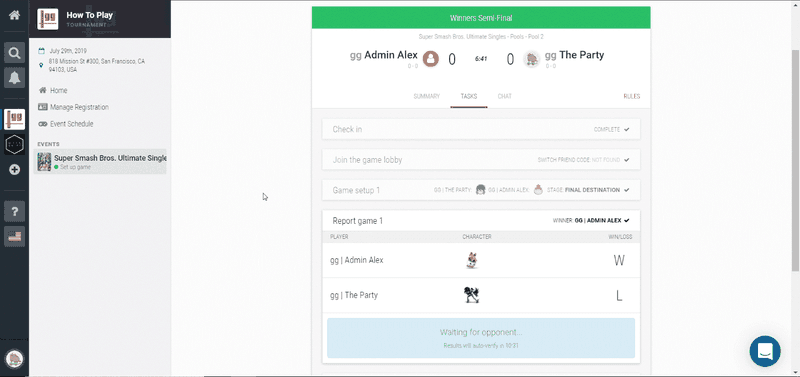Viewport: 800px width, 377px height.
Task: Expand Join the game lobby task
Action: [481, 160]
